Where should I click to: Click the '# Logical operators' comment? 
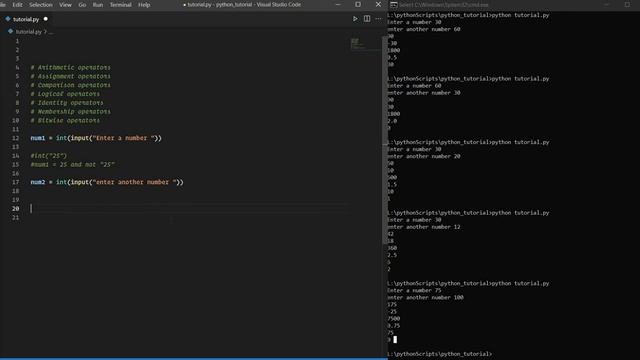tap(65, 94)
